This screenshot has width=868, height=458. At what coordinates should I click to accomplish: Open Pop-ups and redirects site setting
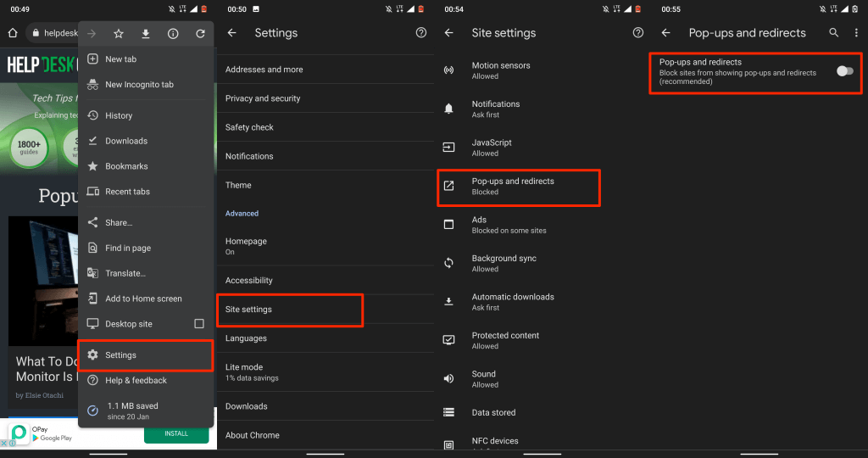point(513,187)
